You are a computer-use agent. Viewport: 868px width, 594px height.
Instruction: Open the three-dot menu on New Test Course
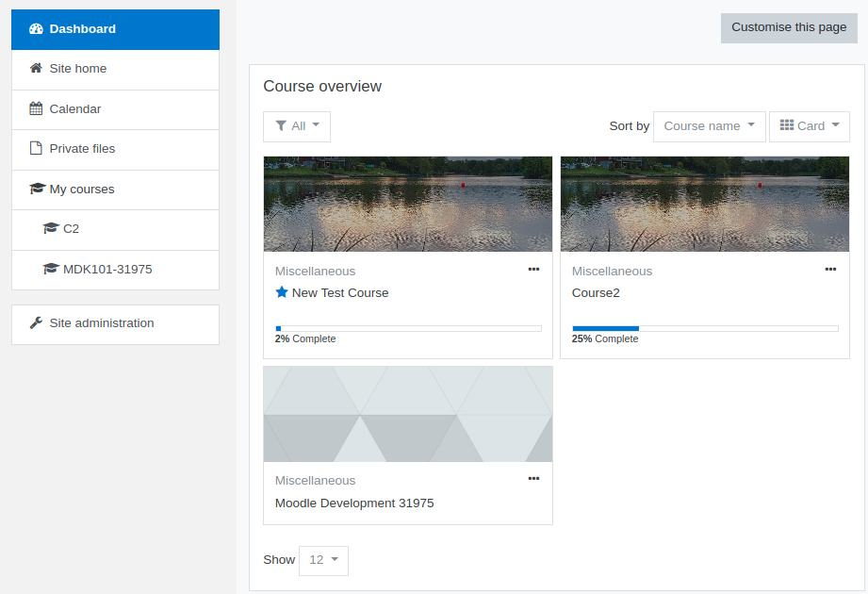coord(533,269)
